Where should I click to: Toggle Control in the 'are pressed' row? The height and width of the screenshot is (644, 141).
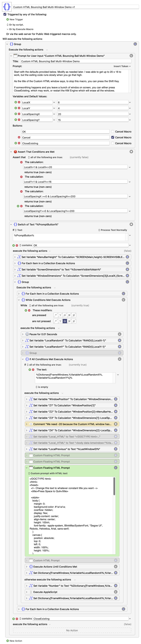point(56,315)
